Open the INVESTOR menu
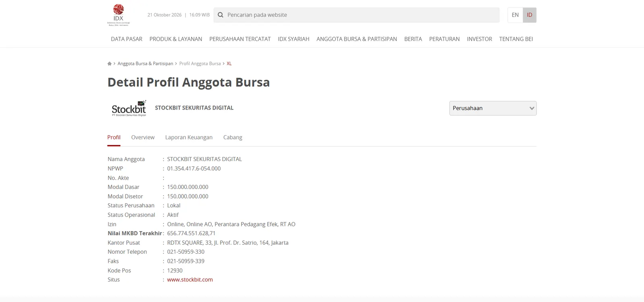The width and height of the screenshot is (644, 302). coord(479,39)
